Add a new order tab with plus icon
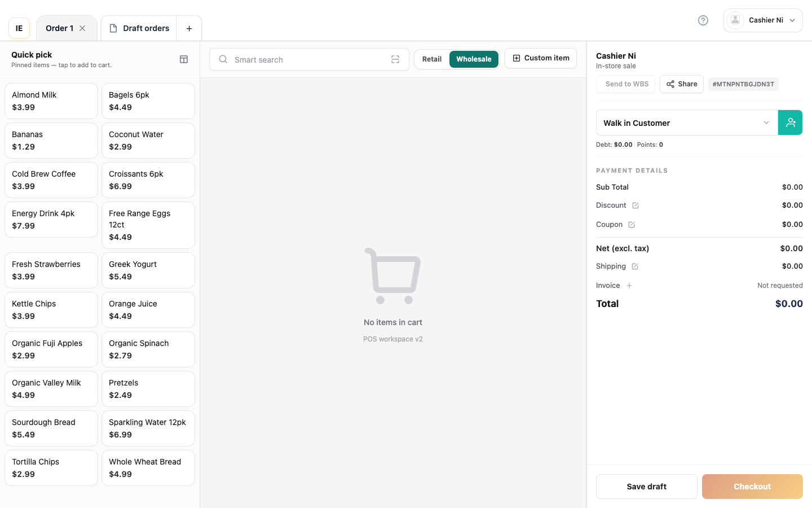This screenshot has width=812, height=508. point(189,28)
